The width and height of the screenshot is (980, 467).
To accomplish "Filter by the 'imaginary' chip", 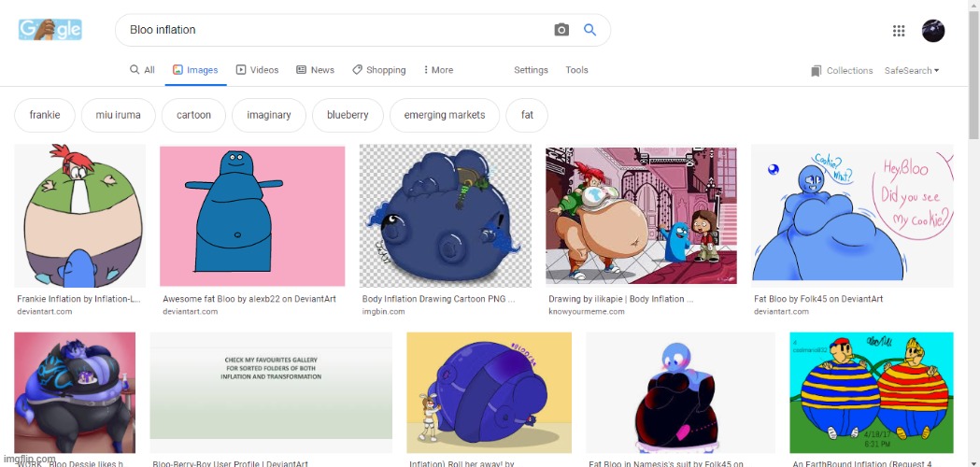I will point(269,115).
